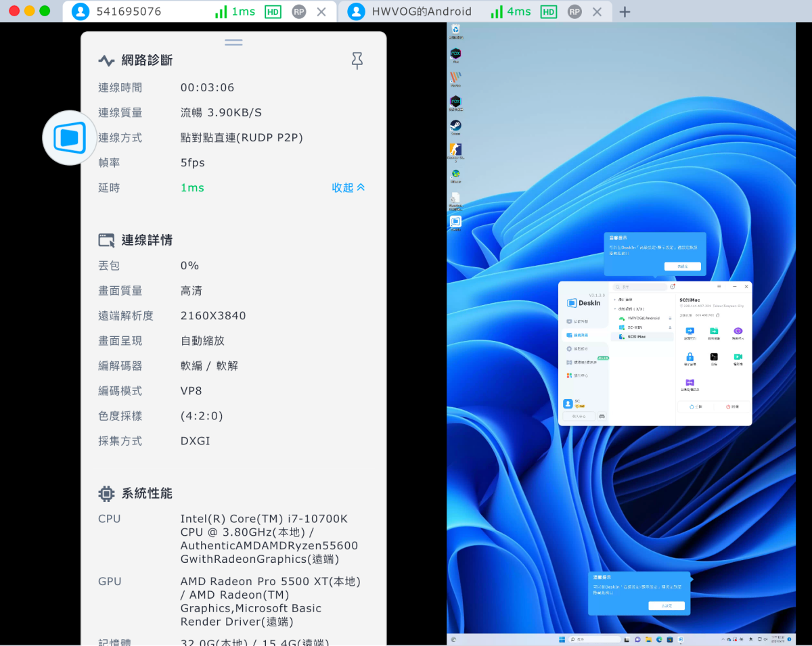Image resolution: width=812 pixels, height=646 pixels.
Task: Open Steam on the remote desktop
Action: 456,126
